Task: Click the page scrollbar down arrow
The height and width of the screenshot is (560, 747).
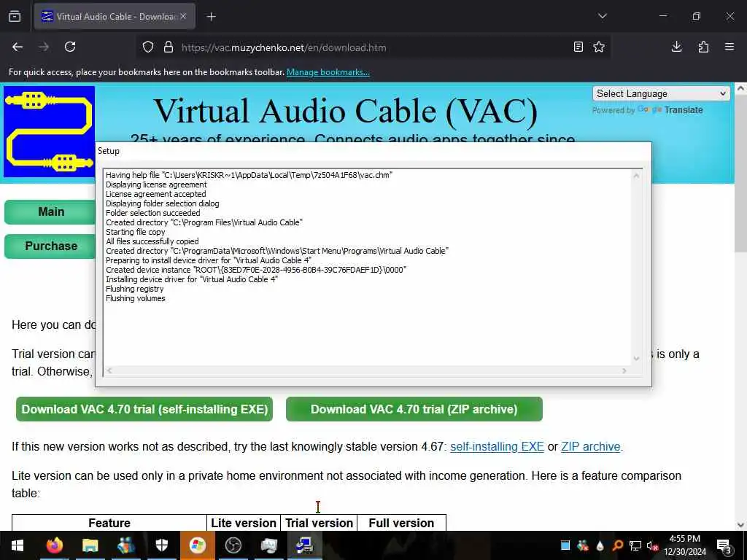Action: pos(740,525)
